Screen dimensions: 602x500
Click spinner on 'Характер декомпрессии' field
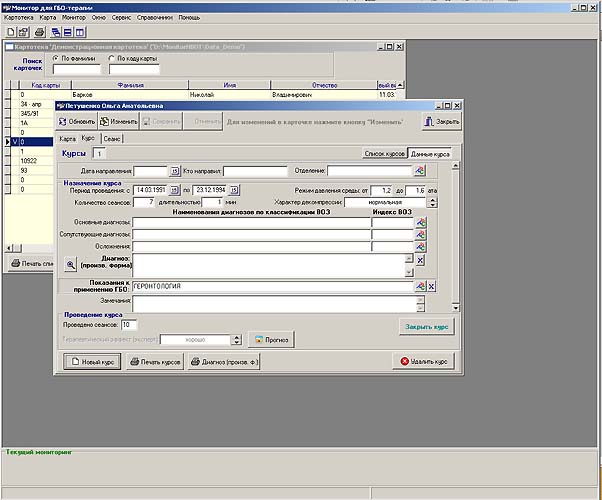433,202
